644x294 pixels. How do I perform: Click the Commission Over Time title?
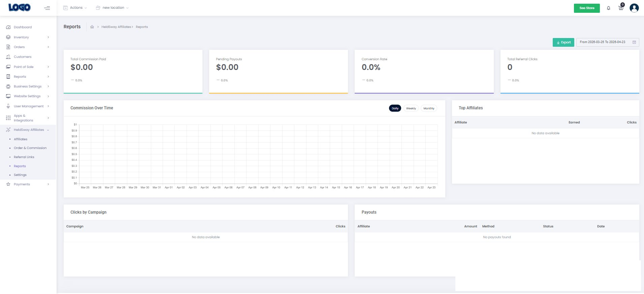click(x=92, y=108)
